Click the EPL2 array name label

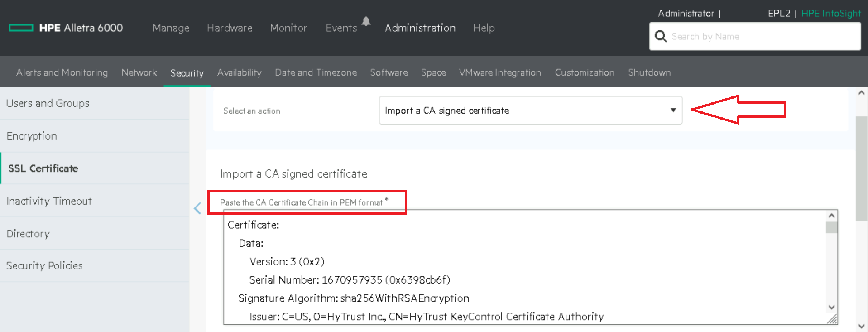(x=779, y=14)
